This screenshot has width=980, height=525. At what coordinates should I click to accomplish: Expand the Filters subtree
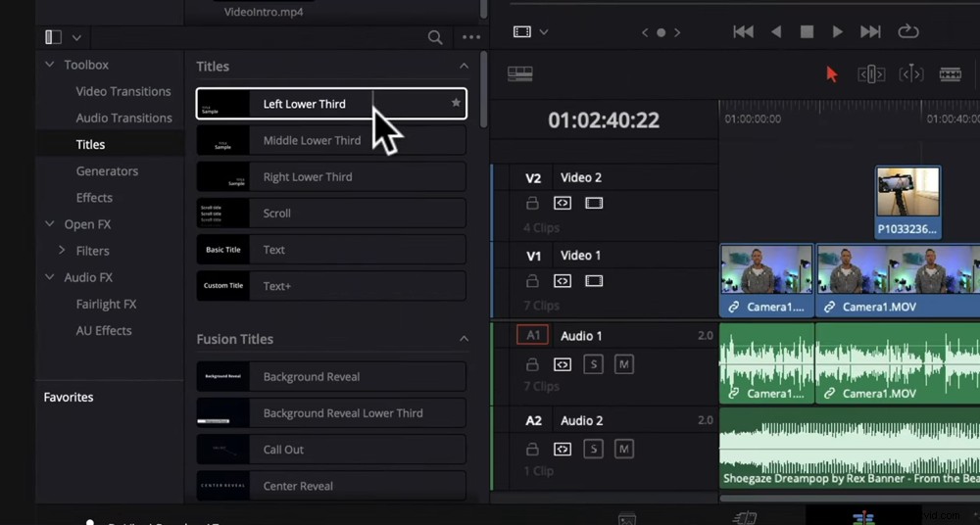[61, 250]
